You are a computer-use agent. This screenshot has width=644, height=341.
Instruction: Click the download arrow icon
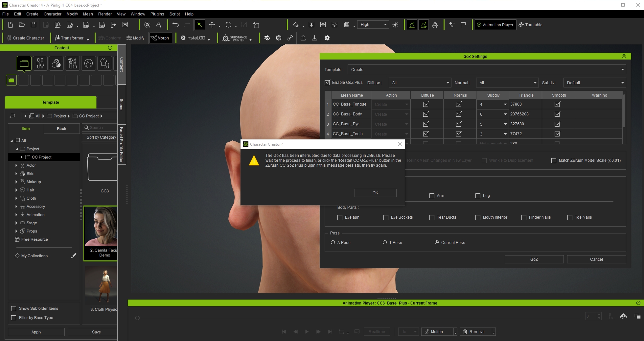tap(314, 38)
